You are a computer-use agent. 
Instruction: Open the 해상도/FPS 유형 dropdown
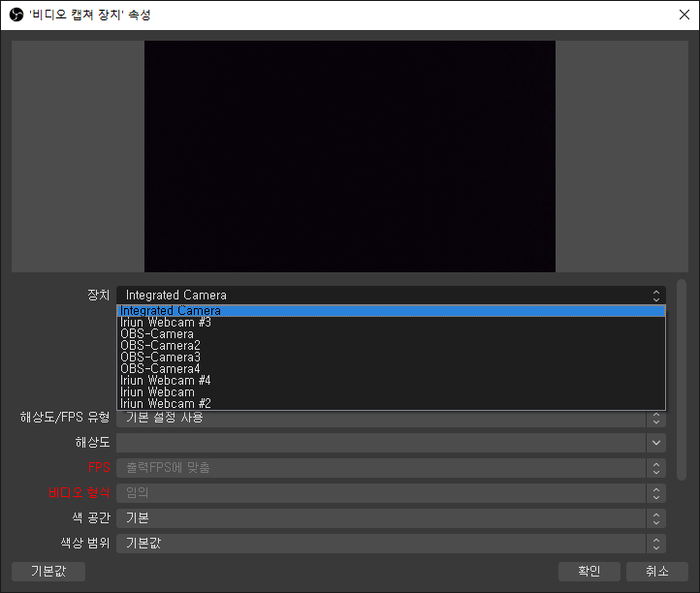(391, 418)
